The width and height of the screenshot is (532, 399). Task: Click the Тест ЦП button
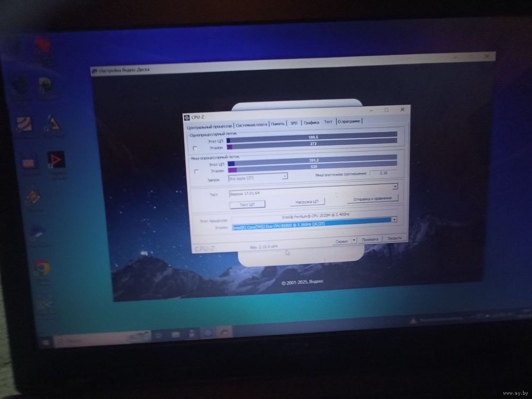click(x=247, y=205)
